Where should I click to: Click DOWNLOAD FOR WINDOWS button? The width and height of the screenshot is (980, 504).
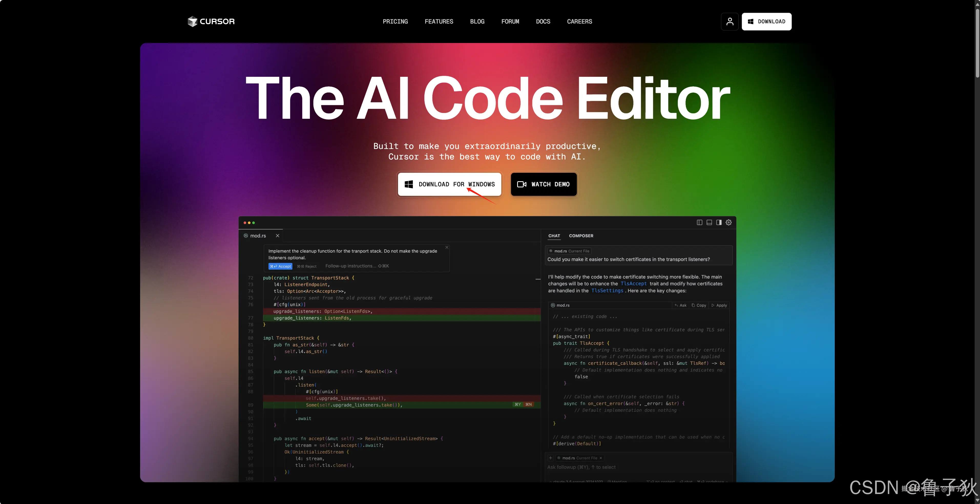click(x=449, y=184)
